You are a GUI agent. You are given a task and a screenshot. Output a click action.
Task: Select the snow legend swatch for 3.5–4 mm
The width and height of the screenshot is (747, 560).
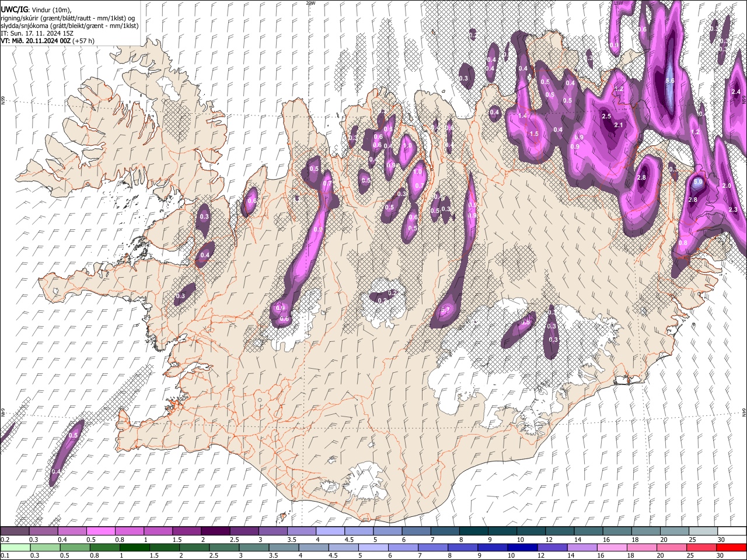point(301,531)
